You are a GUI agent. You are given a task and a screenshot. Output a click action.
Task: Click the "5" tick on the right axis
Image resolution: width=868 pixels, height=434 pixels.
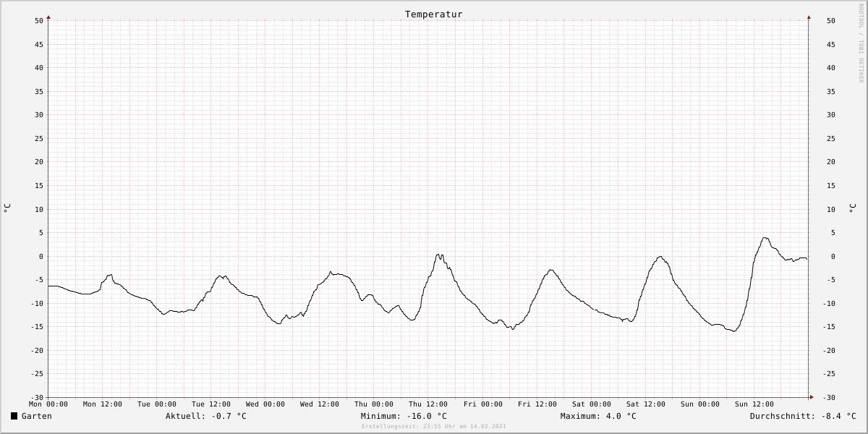(x=833, y=233)
